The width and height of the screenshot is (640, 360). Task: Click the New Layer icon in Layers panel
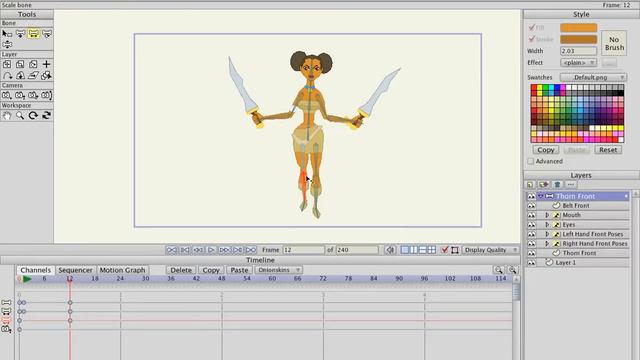[x=530, y=185]
